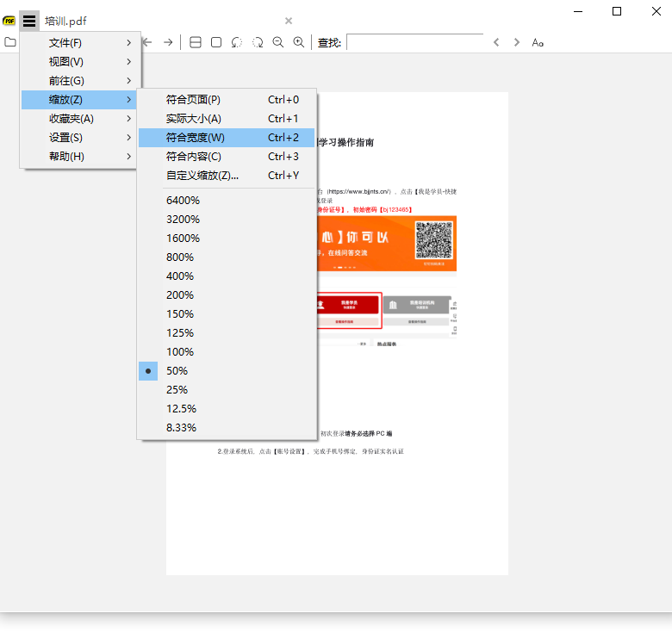Find previous match arrow button

pyautogui.click(x=496, y=42)
